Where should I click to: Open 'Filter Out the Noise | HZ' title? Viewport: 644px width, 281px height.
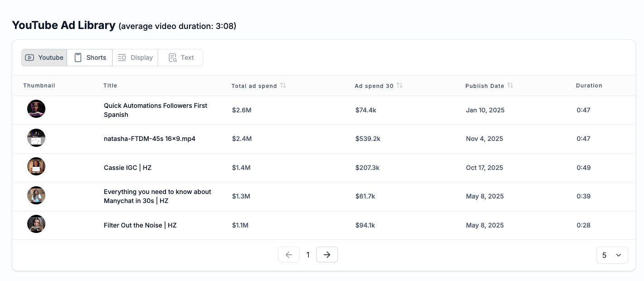(x=140, y=225)
